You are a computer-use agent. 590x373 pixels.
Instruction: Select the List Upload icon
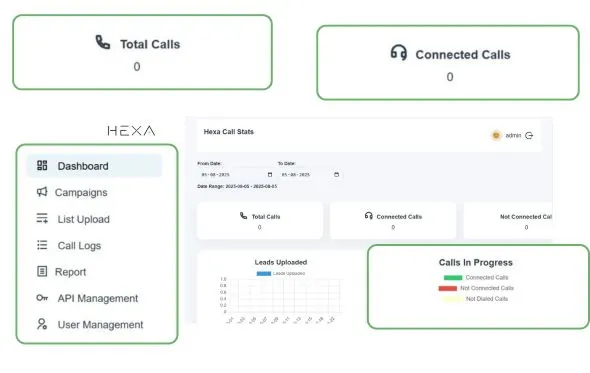coord(42,218)
